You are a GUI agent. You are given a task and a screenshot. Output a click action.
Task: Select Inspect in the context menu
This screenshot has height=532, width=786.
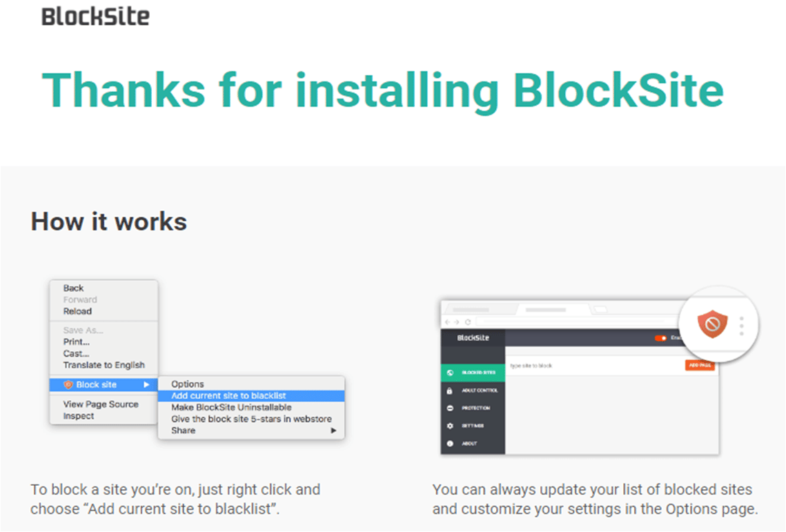coord(78,416)
